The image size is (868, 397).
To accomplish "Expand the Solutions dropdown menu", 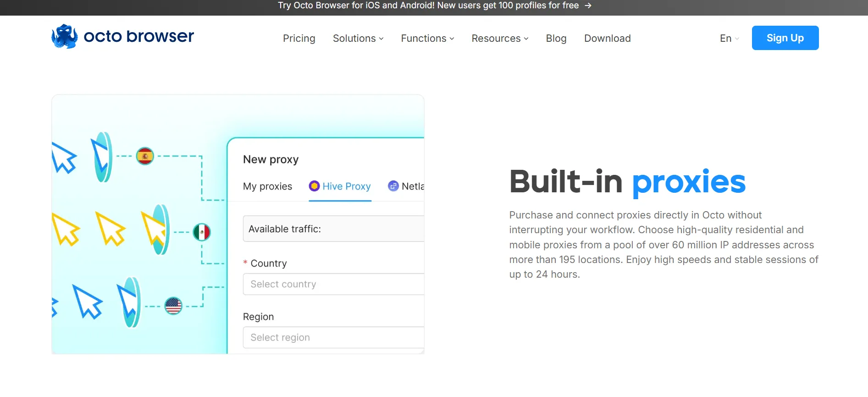I will pos(358,39).
